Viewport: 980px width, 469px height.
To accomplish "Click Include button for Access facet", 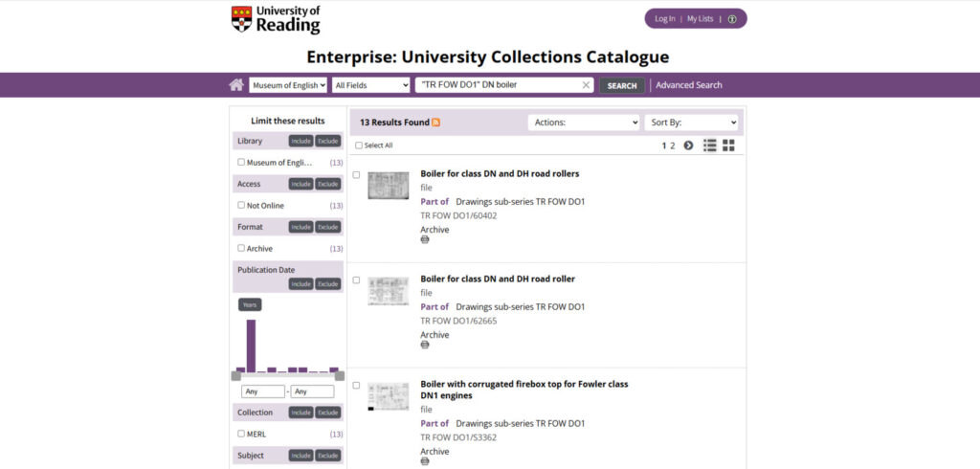I will tap(301, 185).
